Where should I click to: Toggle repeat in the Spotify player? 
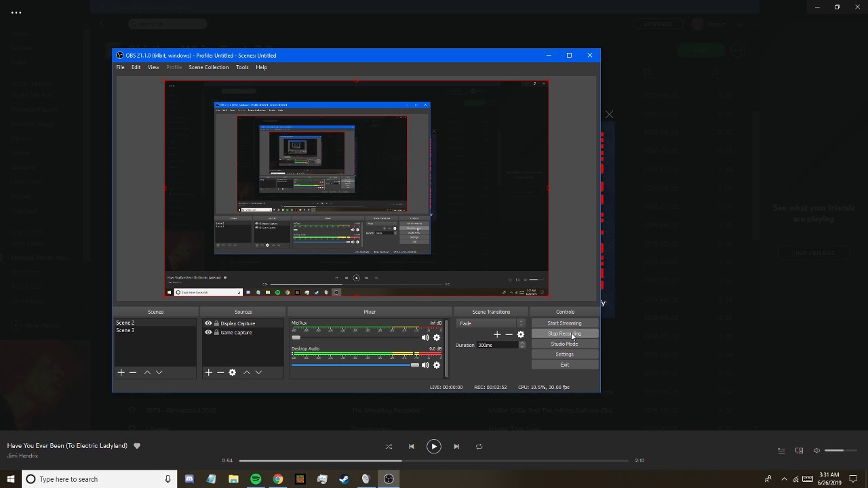(479, 447)
